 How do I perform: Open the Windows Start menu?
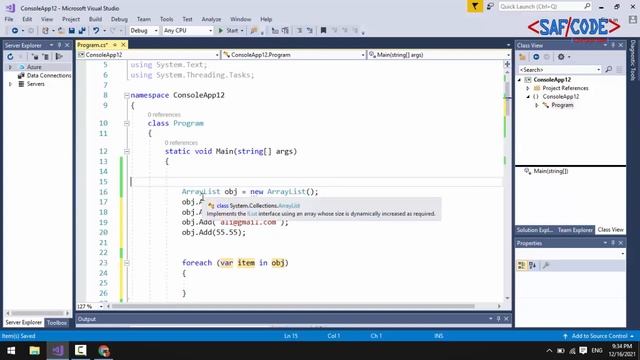pyautogui.click(x=11, y=351)
